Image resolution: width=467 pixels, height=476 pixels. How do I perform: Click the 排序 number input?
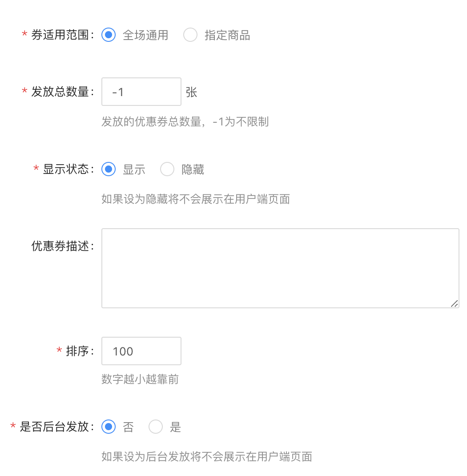[141, 351]
